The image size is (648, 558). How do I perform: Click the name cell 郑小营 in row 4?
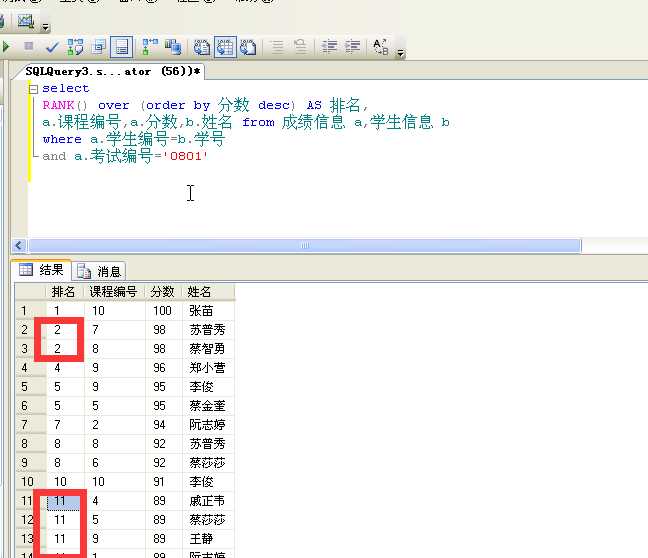point(208,367)
